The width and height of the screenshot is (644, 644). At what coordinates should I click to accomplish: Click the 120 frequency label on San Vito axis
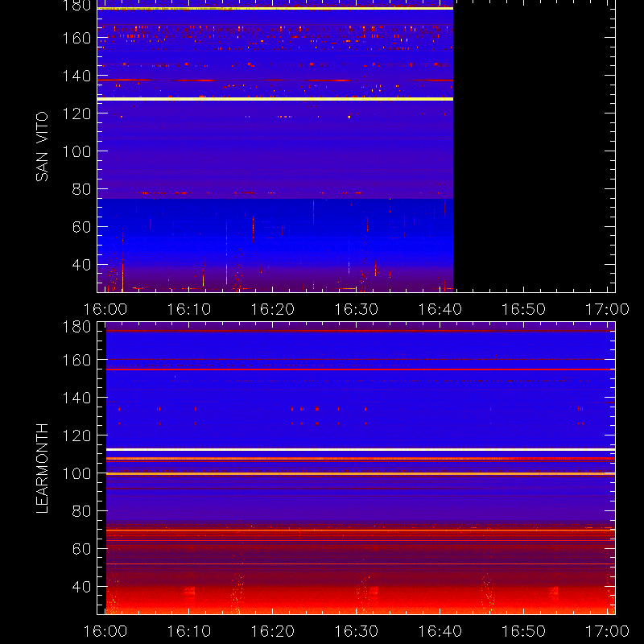[76, 114]
